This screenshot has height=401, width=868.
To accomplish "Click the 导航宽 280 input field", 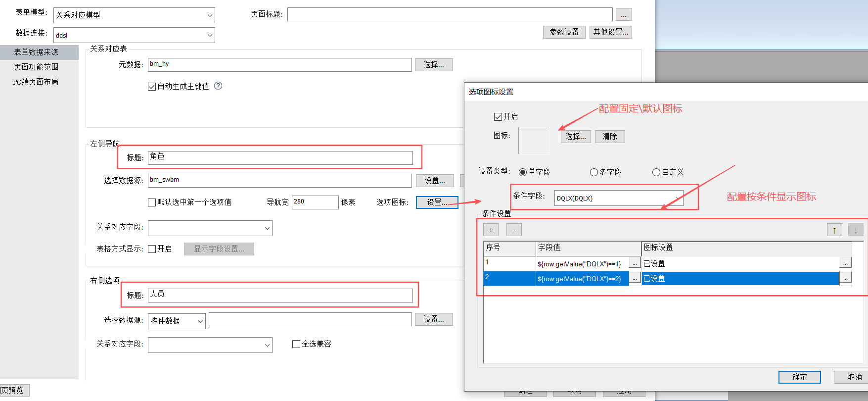I will point(315,202).
